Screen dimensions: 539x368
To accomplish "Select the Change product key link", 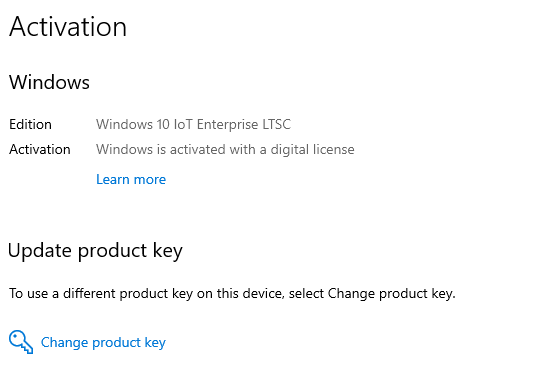I will [x=103, y=343].
